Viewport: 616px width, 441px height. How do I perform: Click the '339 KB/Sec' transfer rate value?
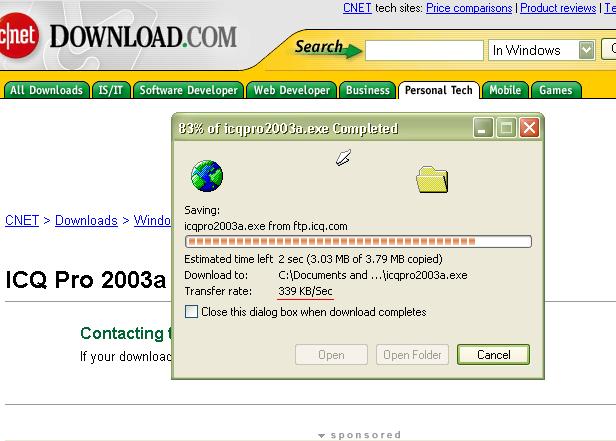[305, 291]
